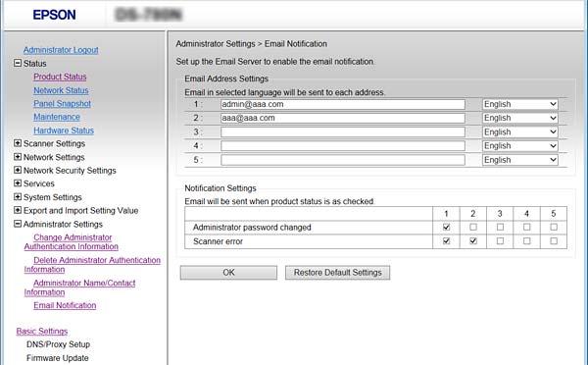Expand the Scanner Settings section
The height and width of the screenshot is (365, 588).
[x=18, y=143]
